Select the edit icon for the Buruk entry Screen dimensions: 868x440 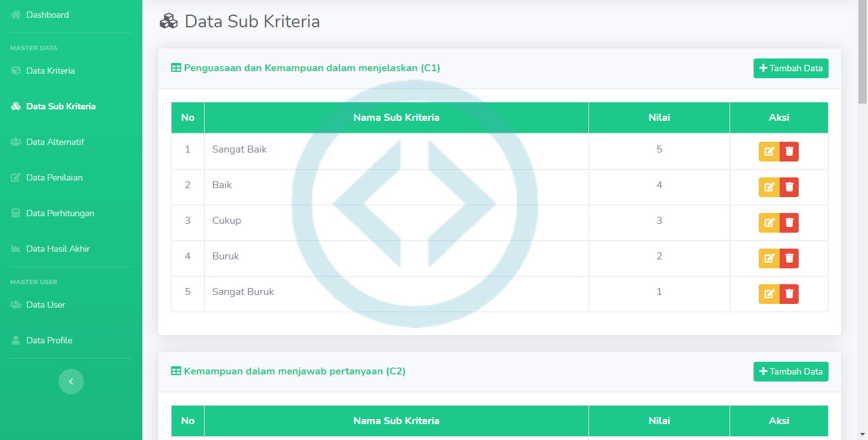point(770,258)
